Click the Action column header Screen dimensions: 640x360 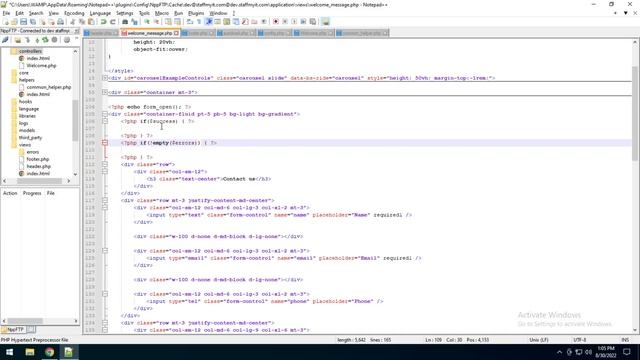(10, 193)
